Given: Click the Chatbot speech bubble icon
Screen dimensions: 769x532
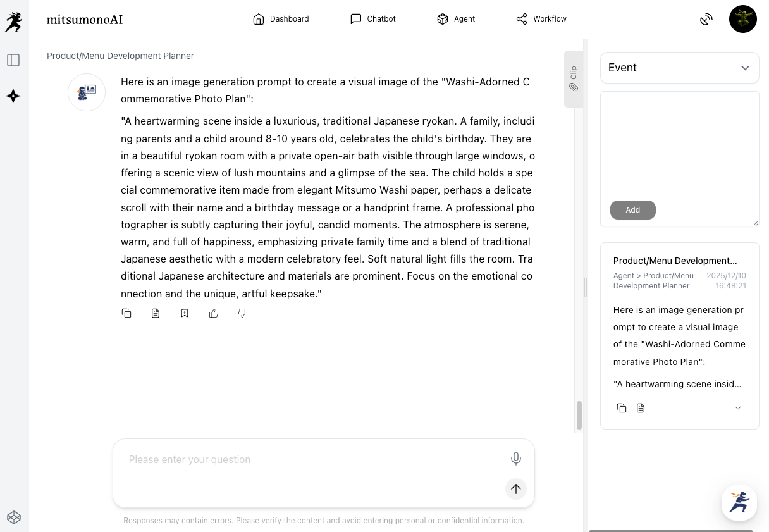Looking at the screenshot, I should coord(356,19).
